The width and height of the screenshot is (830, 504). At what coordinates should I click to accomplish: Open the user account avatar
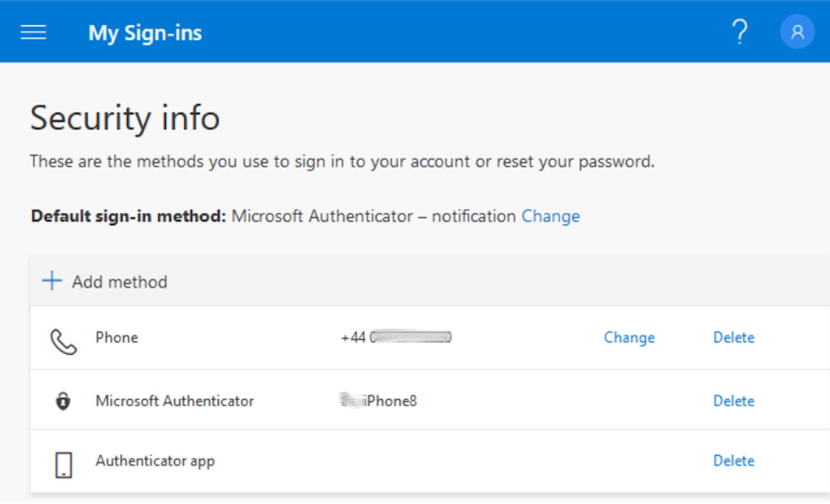797,32
